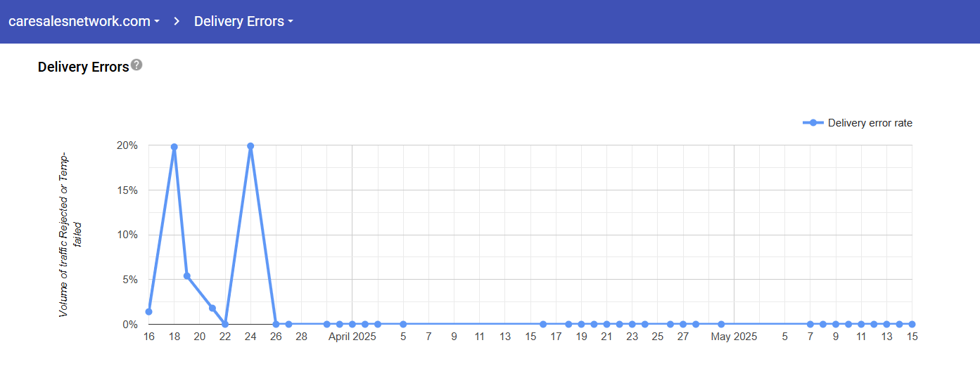This screenshot has width=980, height=390.
Task: Click the help question mark icon
Action: pyautogui.click(x=136, y=65)
